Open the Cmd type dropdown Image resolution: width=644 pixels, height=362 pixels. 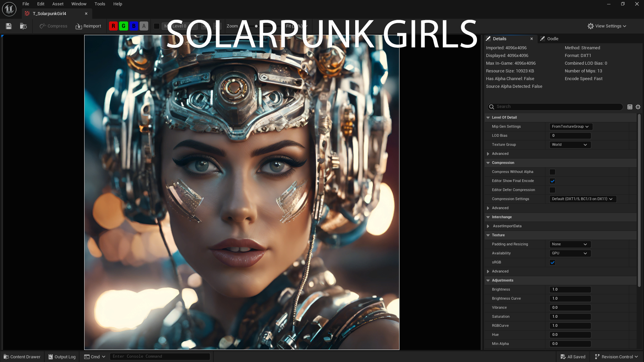click(x=95, y=357)
